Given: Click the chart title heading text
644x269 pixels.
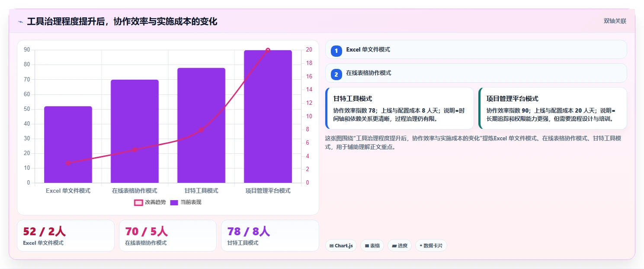Looking at the screenshot, I should tap(122, 21).
